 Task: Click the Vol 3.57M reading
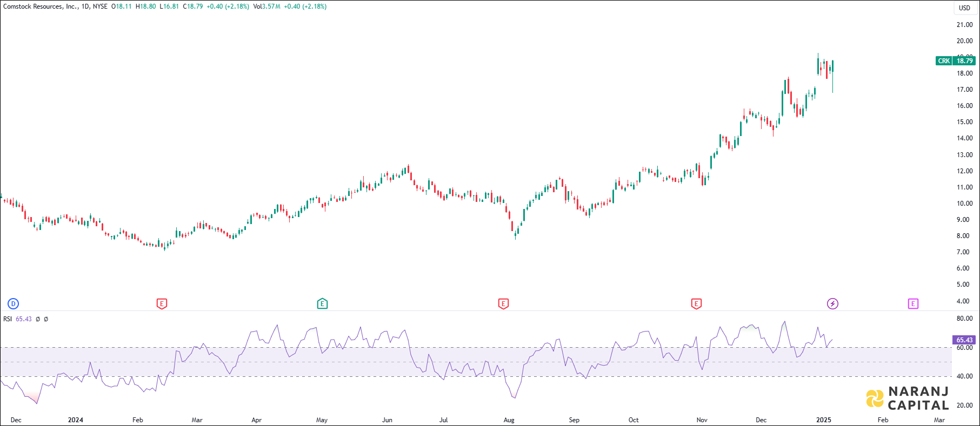pos(266,6)
